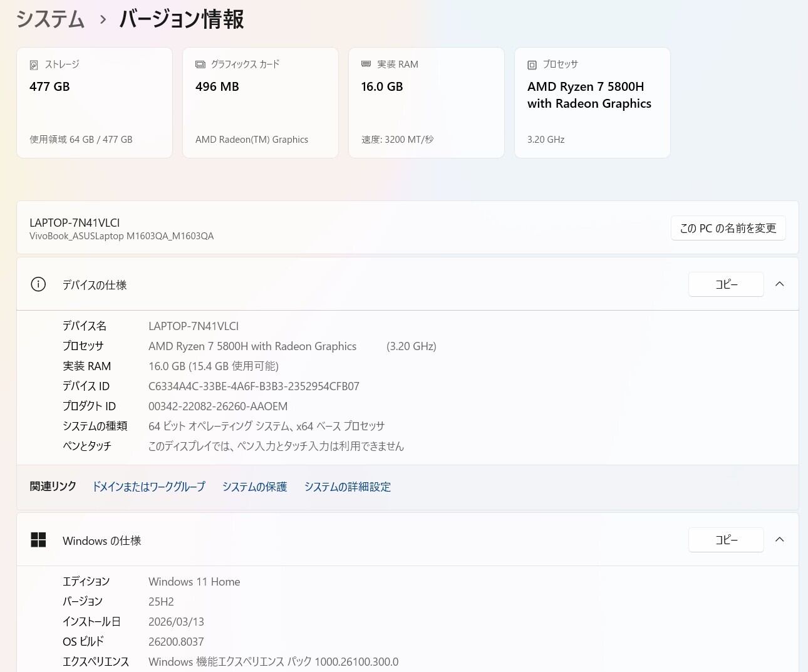Click the graphics card icon
The width and height of the screenshot is (808, 672).
[200, 65]
